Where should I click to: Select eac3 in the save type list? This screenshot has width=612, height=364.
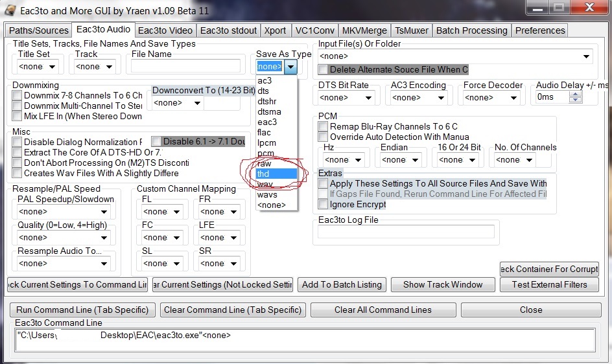pos(276,122)
